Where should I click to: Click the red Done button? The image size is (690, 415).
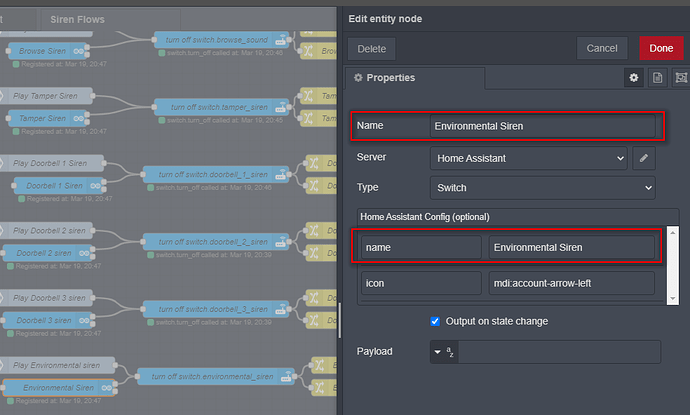click(x=661, y=48)
